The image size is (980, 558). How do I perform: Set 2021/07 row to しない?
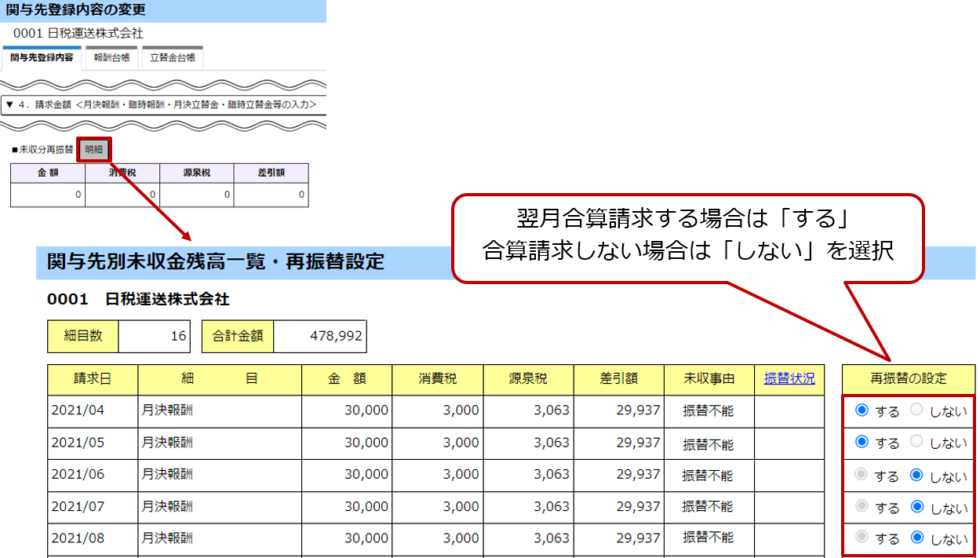click(x=916, y=507)
